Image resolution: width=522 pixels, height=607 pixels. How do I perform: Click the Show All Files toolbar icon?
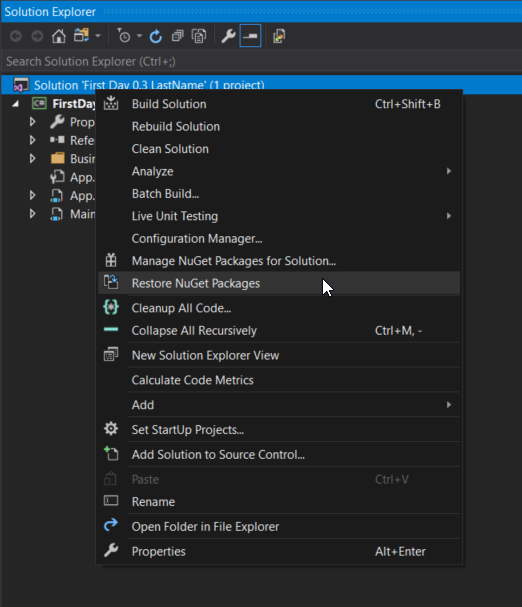click(199, 36)
